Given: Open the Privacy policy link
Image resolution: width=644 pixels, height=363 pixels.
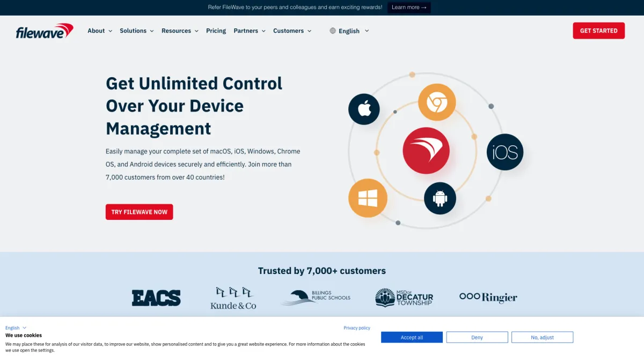Looking at the screenshot, I should (357, 328).
